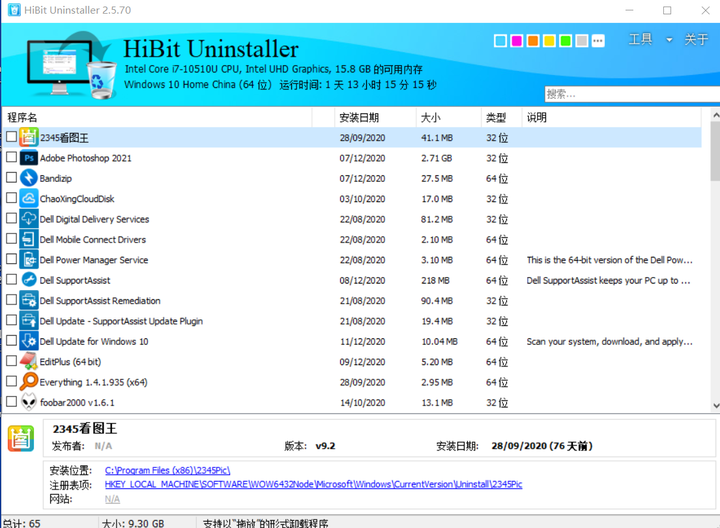This screenshot has height=528, width=720.
Task: Click the HiBit Uninstaller banner logo
Action: click(71, 65)
